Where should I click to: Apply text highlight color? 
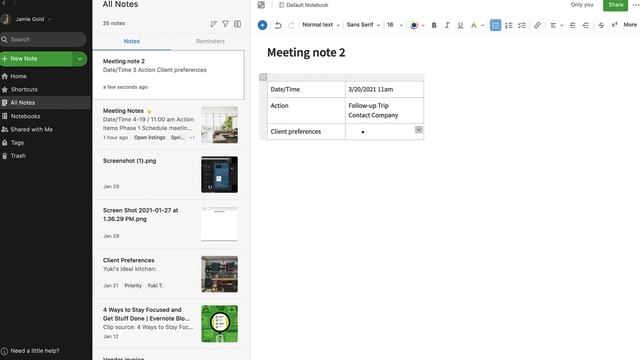click(x=473, y=25)
